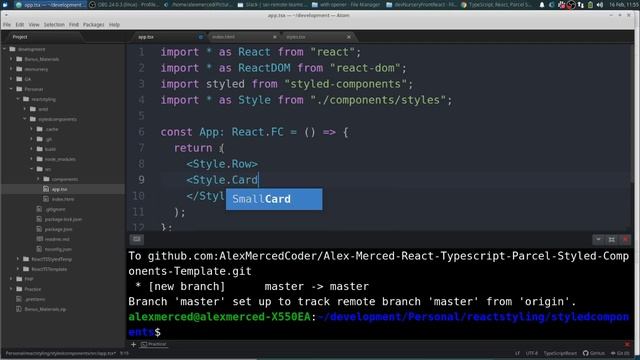Open the Help menu
This screenshot has height=360, width=640.
[114, 24]
